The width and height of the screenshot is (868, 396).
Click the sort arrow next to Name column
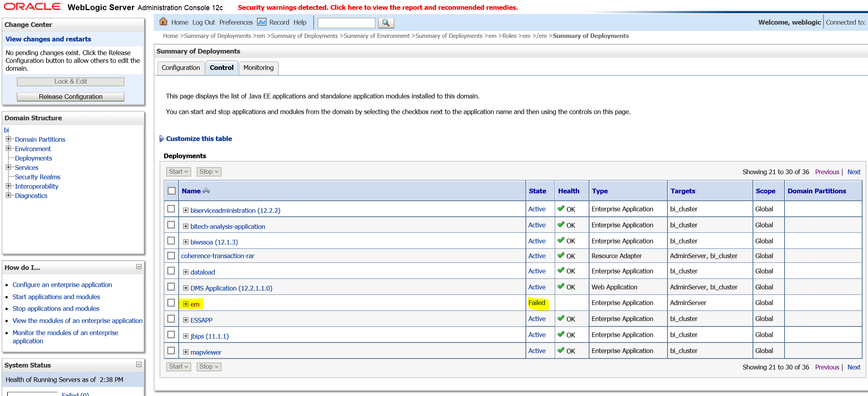point(206,191)
